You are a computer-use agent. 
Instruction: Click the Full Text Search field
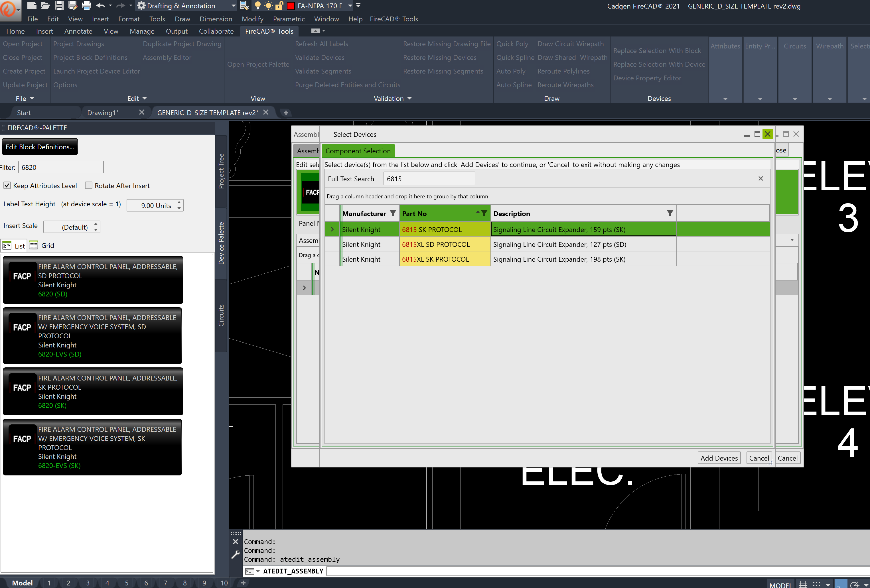pyautogui.click(x=429, y=178)
